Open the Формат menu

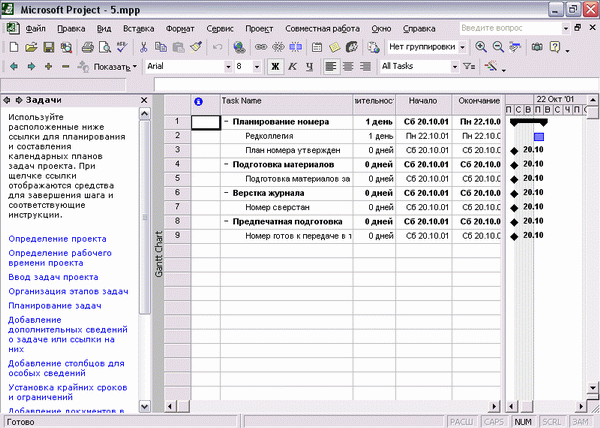pos(180,29)
